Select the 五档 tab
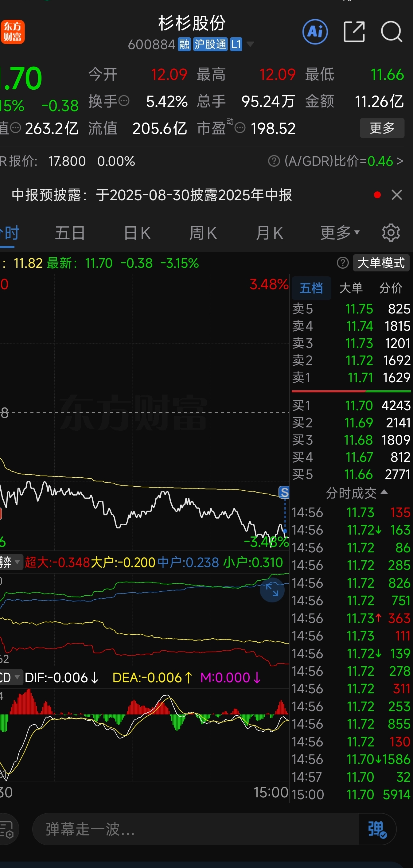The height and width of the screenshot is (868, 413). pyautogui.click(x=311, y=288)
